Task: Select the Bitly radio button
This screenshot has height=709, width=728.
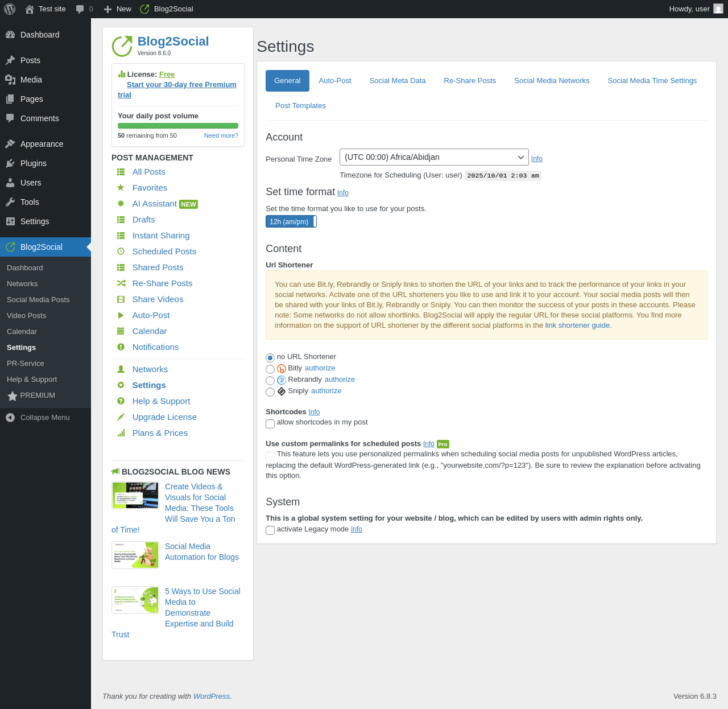Action: click(x=270, y=369)
